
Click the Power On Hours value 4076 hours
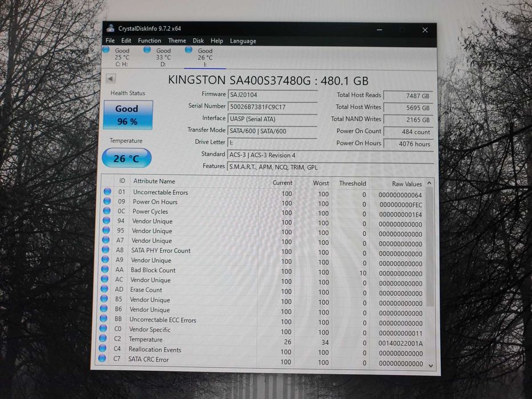click(x=408, y=144)
